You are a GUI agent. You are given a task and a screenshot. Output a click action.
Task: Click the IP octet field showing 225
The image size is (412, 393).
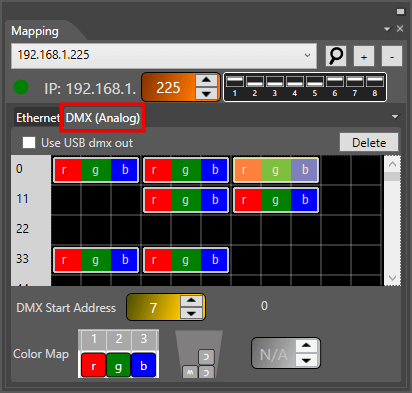point(168,87)
